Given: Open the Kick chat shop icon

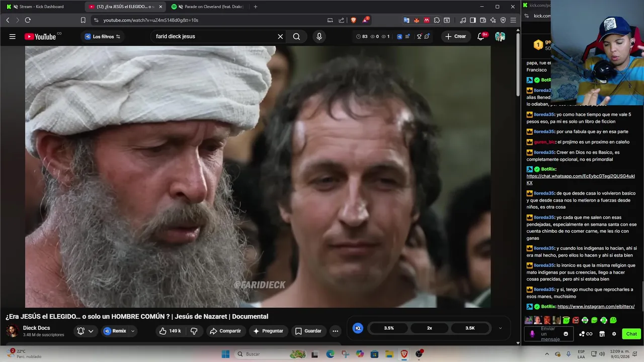Looking at the screenshot, I should point(602,334).
